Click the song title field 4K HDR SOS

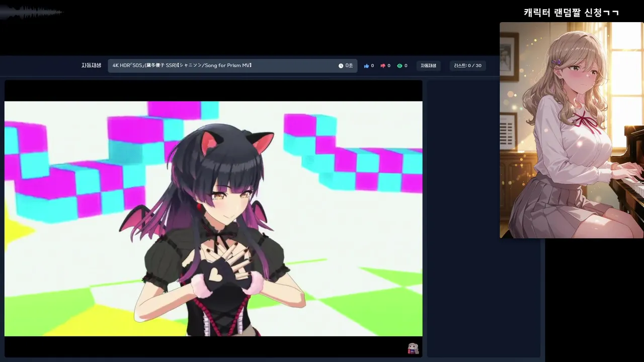(232, 66)
